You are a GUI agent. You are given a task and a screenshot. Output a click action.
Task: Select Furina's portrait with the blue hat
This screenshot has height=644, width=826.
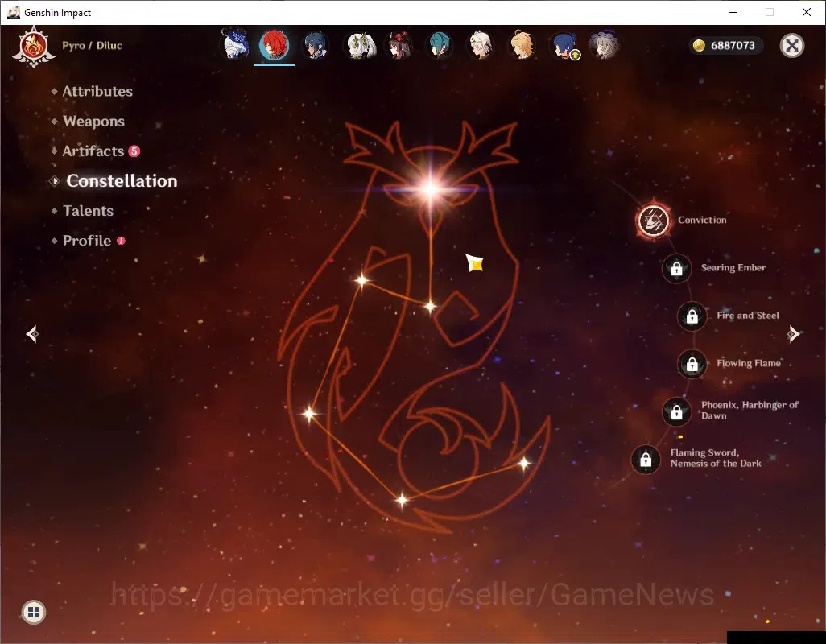pyautogui.click(x=234, y=45)
